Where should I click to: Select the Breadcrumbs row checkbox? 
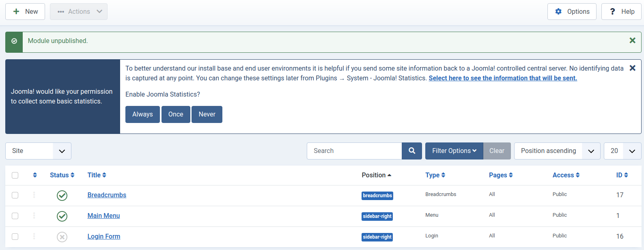click(x=15, y=195)
